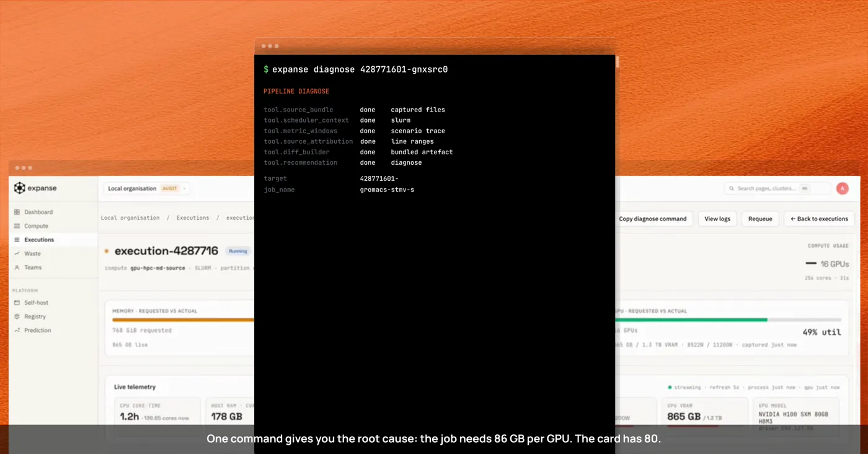The width and height of the screenshot is (868, 454).
Task: Click the View logs button
Action: pos(717,219)
